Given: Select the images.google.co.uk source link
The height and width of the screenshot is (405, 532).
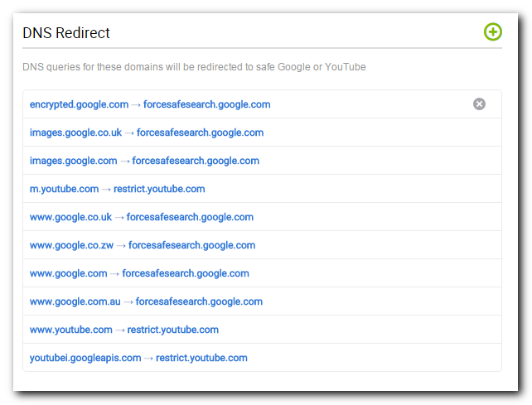Looking at the screenshot, I should click(x=75, y=133).
